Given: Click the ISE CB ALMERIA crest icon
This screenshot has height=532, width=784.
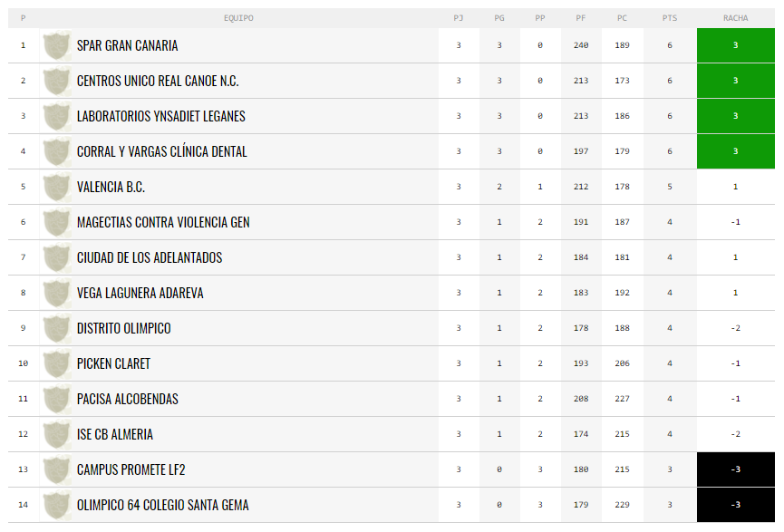Looking at the screenshot, I should (56, 434).
